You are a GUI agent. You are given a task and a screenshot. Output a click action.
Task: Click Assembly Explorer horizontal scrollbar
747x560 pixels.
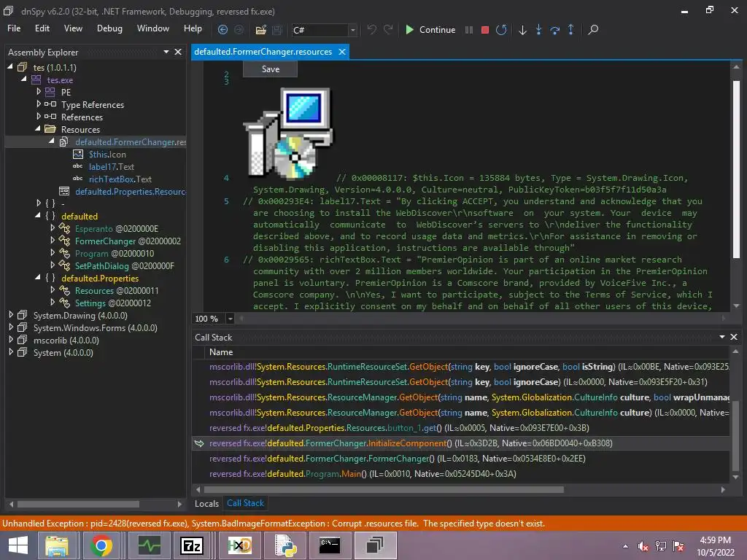(x=78, y=504)
